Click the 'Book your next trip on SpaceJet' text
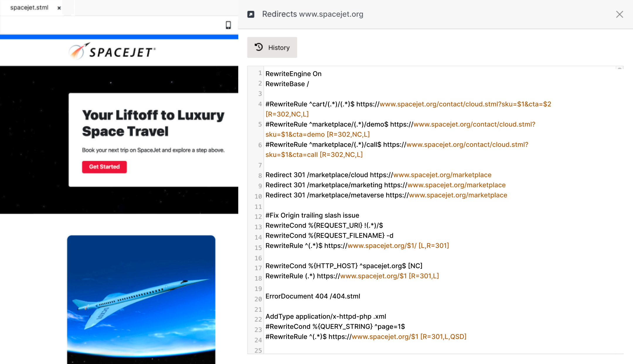The image size is (633, 364). click(x=153, y=150)
